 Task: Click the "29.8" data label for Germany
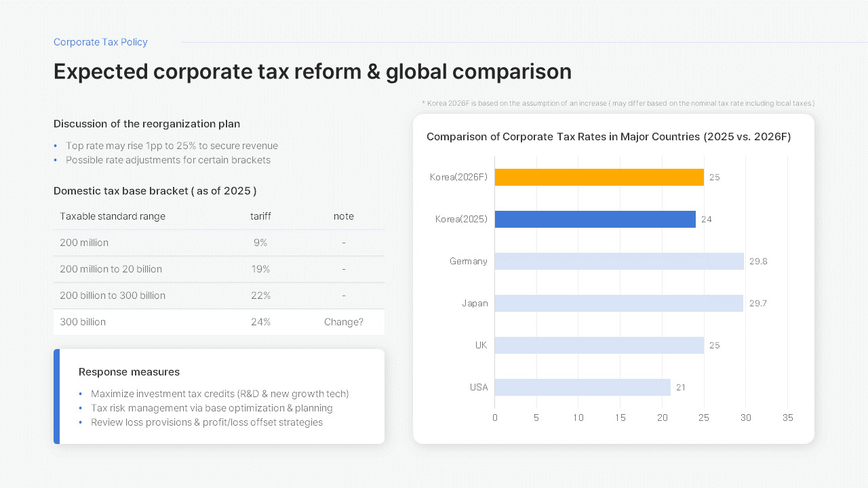pyautogui.click(x=758, y=261)
